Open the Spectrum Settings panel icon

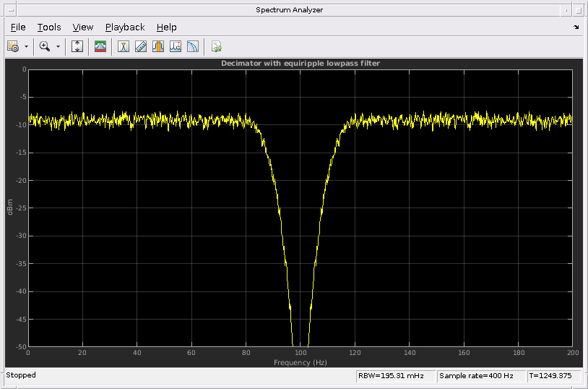(x=100, y=46)
